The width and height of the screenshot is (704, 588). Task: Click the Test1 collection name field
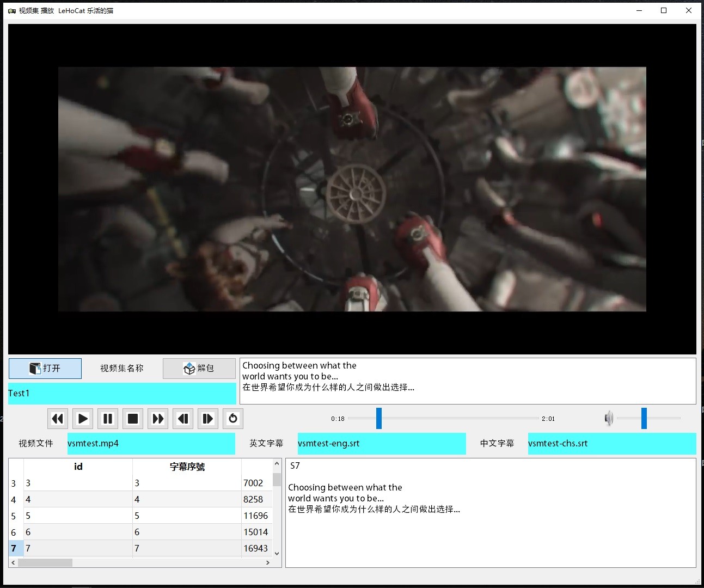122,394
